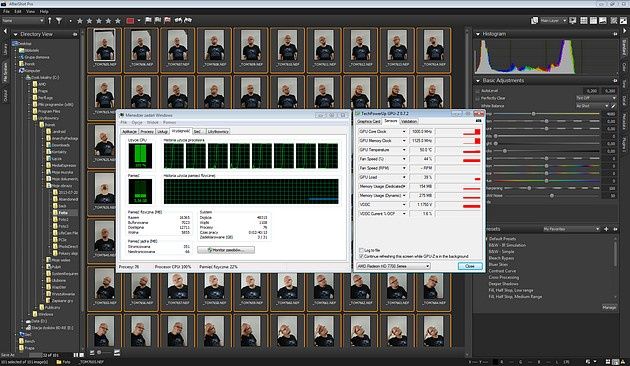Open the Wydajność tab in Task Manager
Viewport: 630px width, 366px height.
[x=180, y=131]
